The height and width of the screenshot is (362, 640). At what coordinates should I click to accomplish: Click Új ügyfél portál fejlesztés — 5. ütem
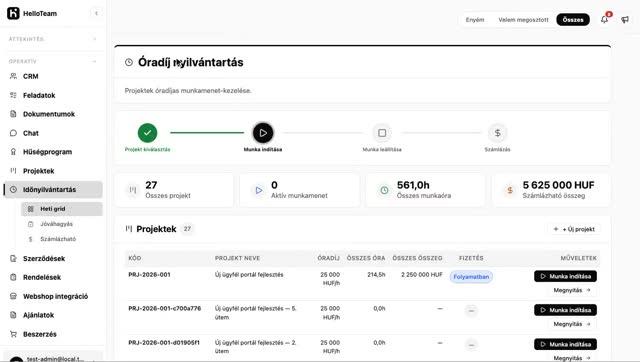(x=256, y=313)
